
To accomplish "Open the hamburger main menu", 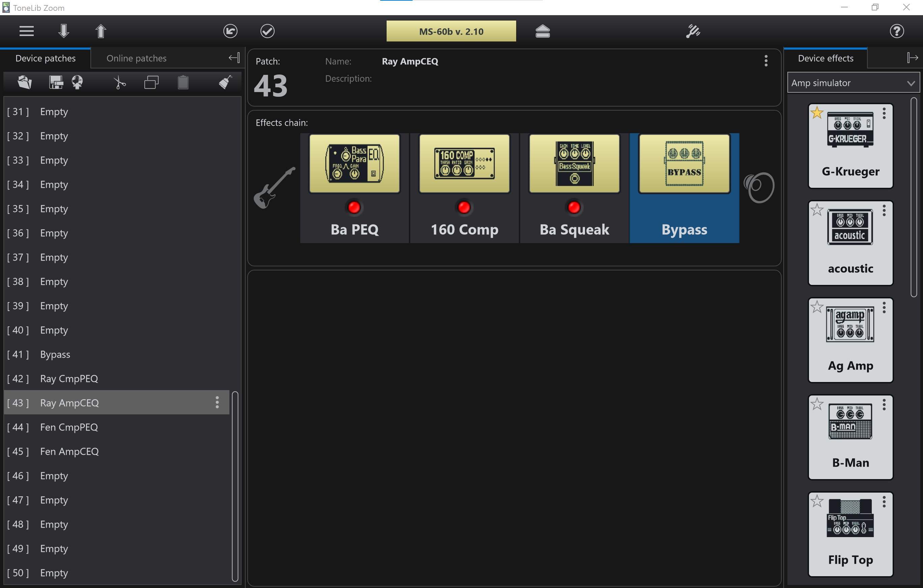I will (26, 31).
